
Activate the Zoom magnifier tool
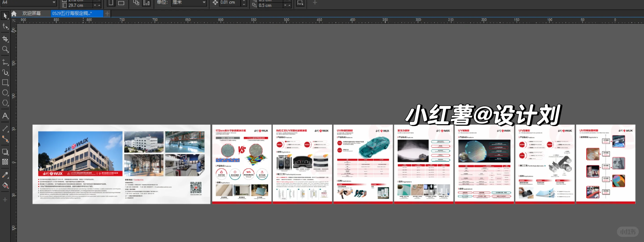pyautogui.click(x=5, y=49)
